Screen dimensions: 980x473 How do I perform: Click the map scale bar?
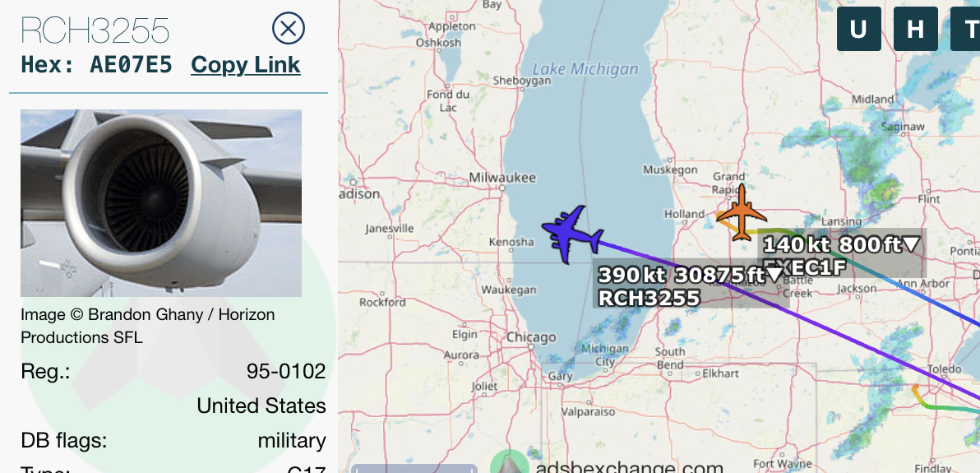pos(414,469)
